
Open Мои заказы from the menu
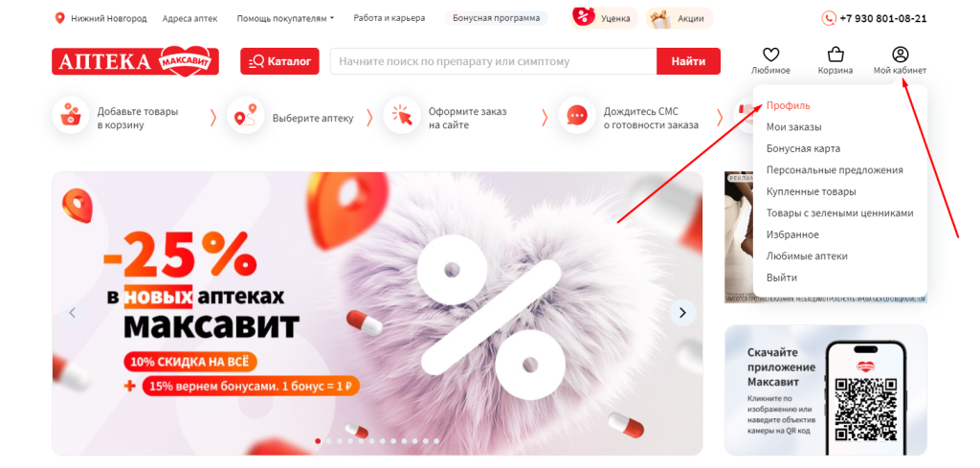pos(793,127)
